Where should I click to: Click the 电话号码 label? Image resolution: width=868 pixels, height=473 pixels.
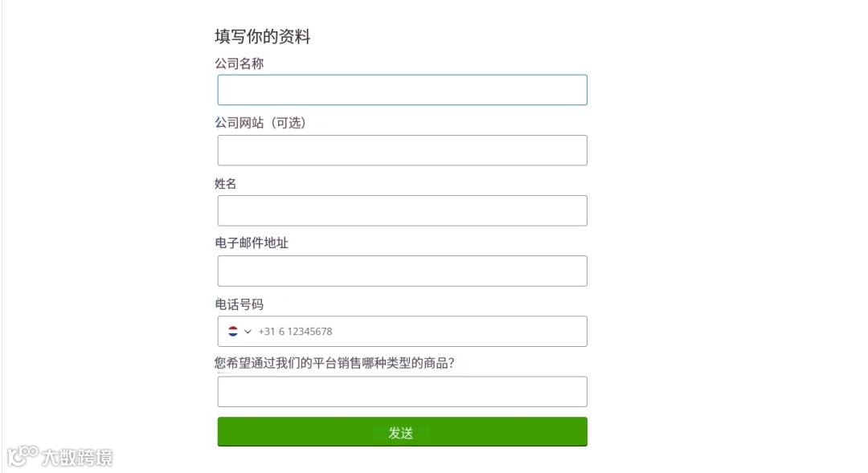(x=239, y=304)
